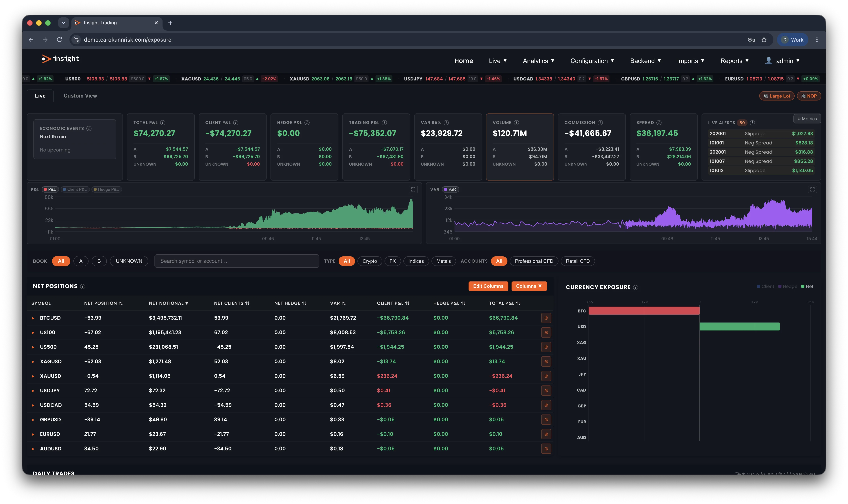Click the Client P&L info icon
The height and width of the screenshot is (504, 848).
click(x=236, y=123)
